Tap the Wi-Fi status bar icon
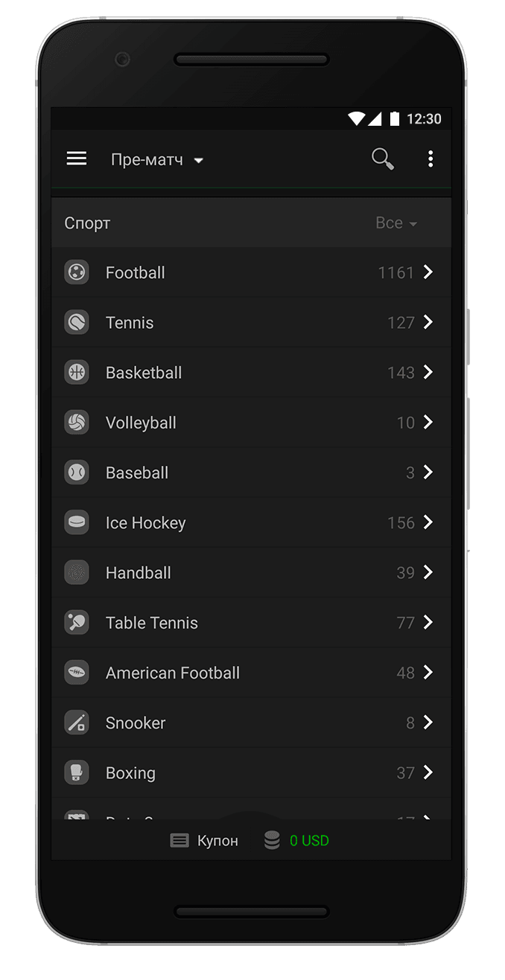The height and width of the screenshot is (980, 505). pyautogui.click(x=357, y=119)
